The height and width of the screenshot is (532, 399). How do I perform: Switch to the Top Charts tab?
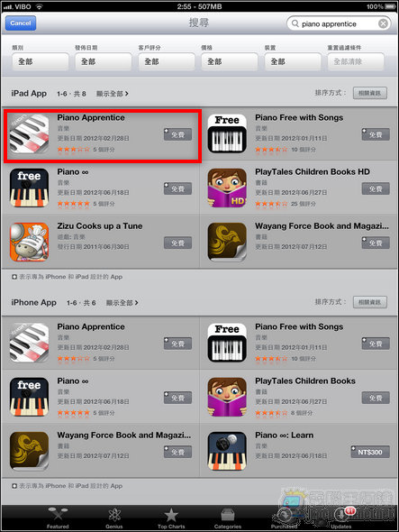pyautogui.click(x=171, y=518)
